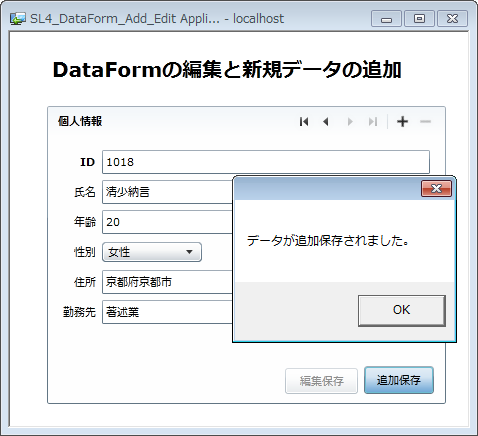Click the 氏名 field with 清少納言
This screenshot has width=478, height=436.
tap(167, 192)
